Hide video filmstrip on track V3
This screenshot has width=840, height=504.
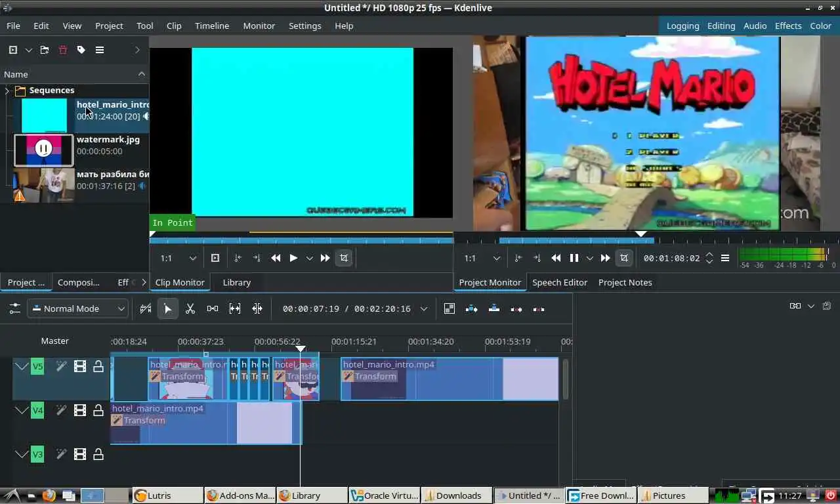79,453
